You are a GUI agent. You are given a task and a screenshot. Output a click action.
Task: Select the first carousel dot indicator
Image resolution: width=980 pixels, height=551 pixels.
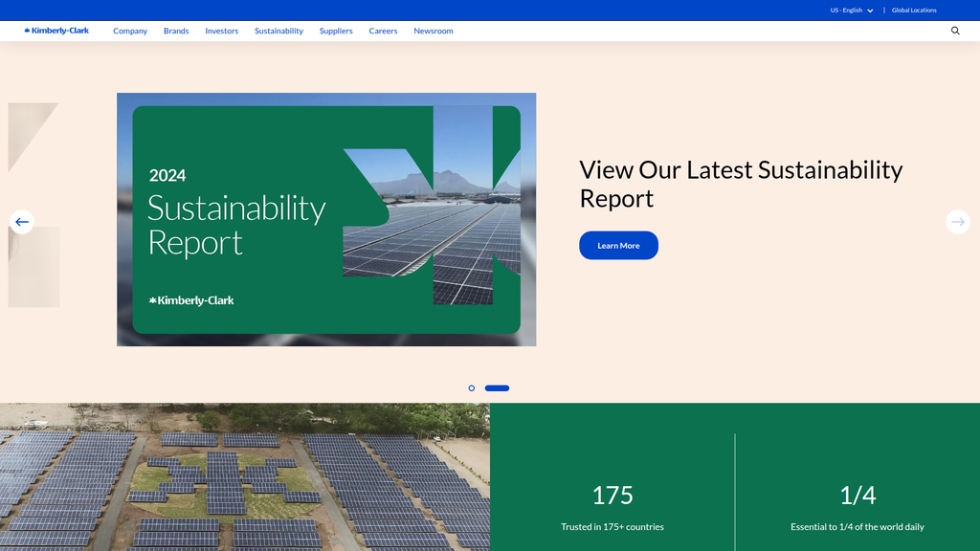(471, 388)
